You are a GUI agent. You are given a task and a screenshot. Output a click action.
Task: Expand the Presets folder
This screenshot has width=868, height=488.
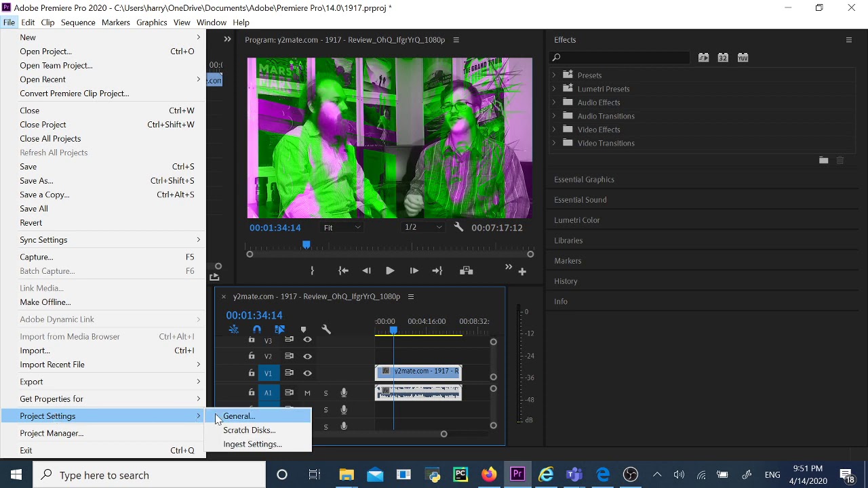(x=554, y=75)
